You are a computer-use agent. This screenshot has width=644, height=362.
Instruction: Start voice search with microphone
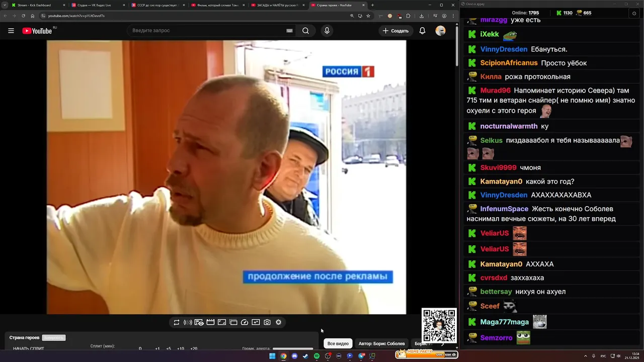(327, 31)
